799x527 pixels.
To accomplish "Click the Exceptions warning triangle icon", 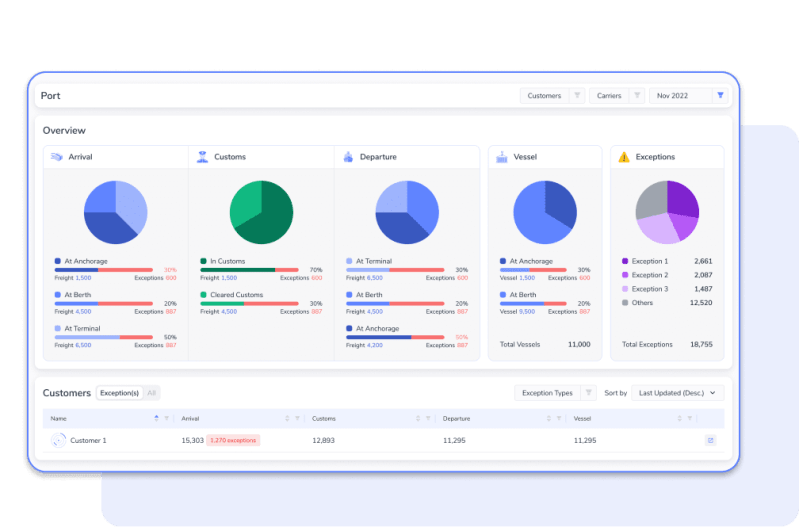I will tap(624, 157).
